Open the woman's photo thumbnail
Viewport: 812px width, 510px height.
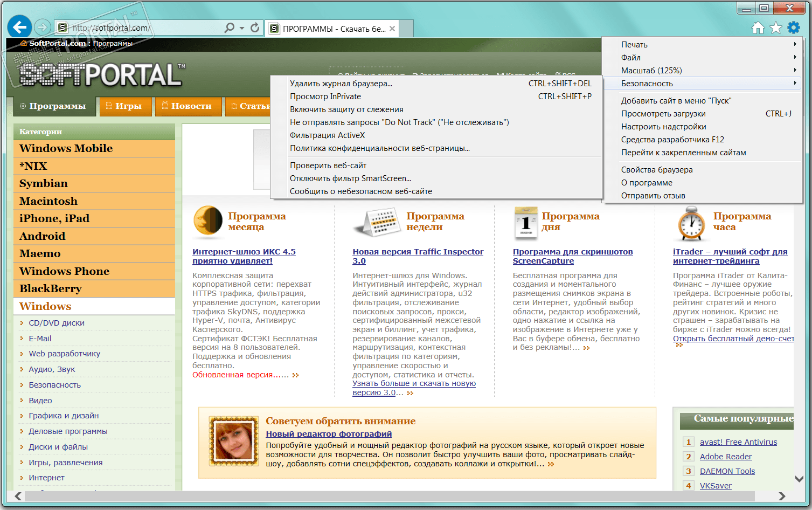(234, 440)
